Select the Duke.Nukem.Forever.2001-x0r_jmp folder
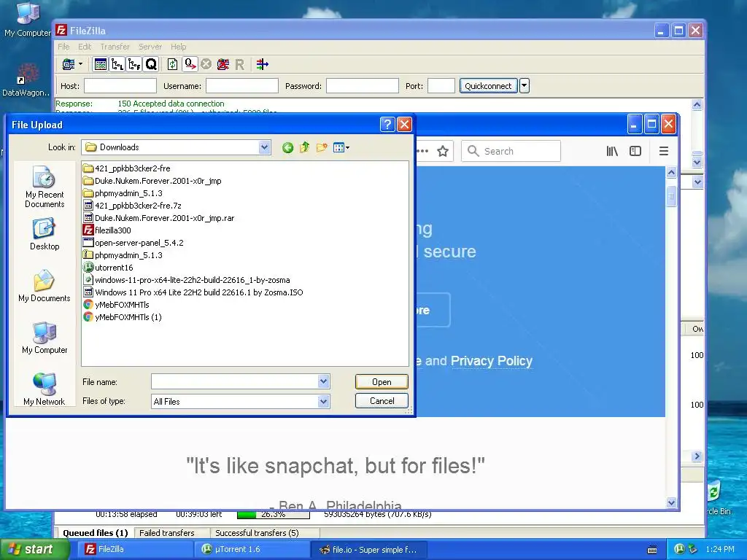This screenshot has width=747, height=560. click(x=152, y=181)
